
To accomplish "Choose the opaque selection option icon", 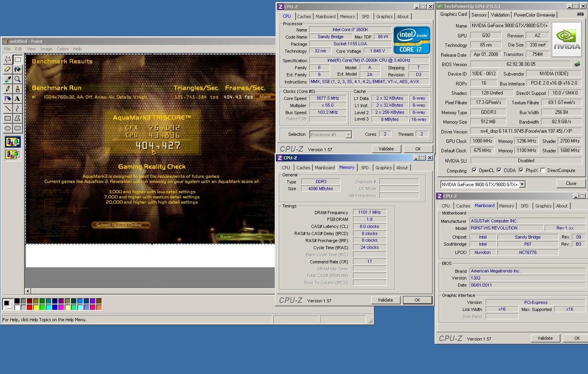I will (13, 142).
